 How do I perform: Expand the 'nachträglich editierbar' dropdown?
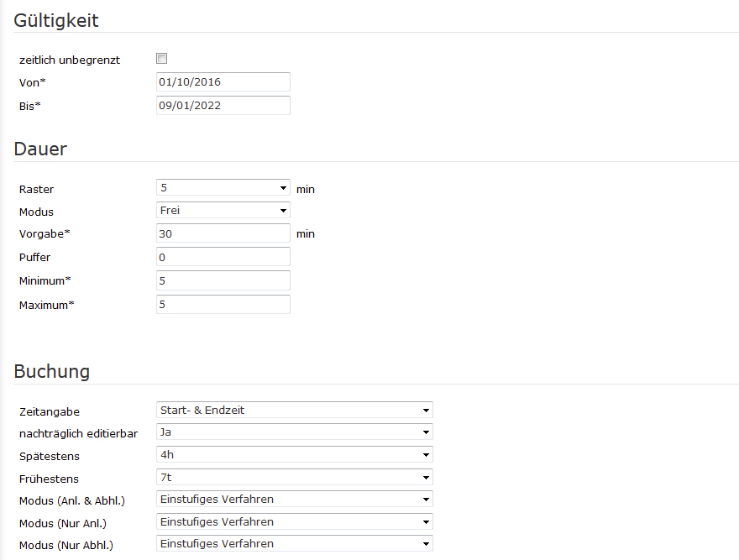(295, 432)
